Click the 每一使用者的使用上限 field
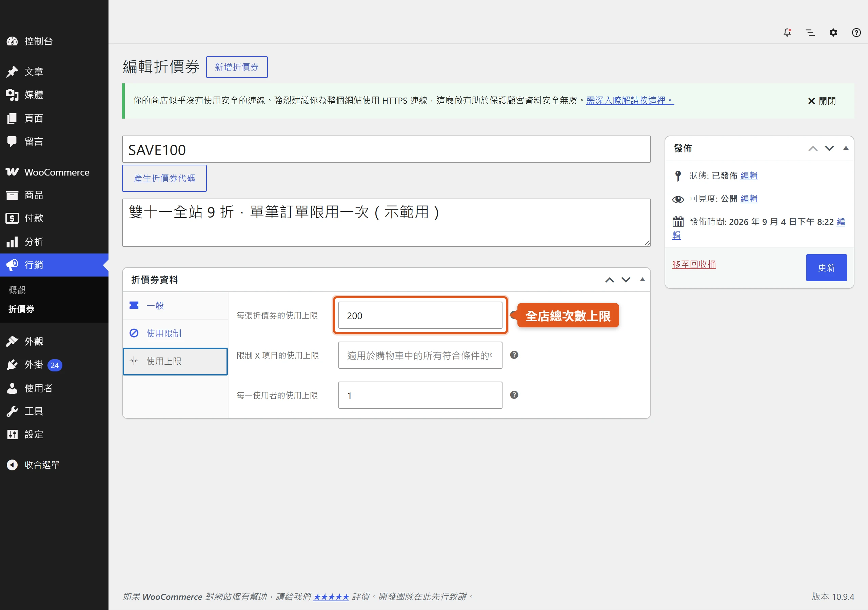The height and width of the screenshot is (610, 868). click(420, 395)
